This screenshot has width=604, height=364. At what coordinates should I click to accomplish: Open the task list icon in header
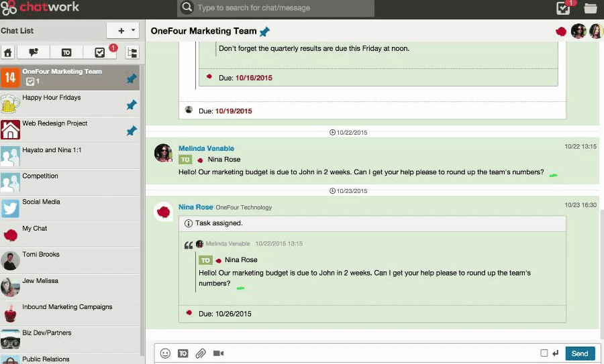(564, 8)
